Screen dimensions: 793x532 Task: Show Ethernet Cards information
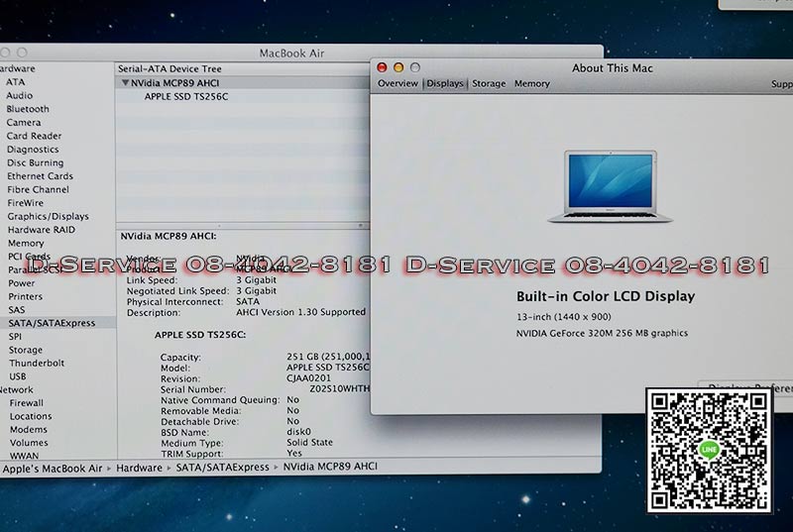tap(40, 176)
